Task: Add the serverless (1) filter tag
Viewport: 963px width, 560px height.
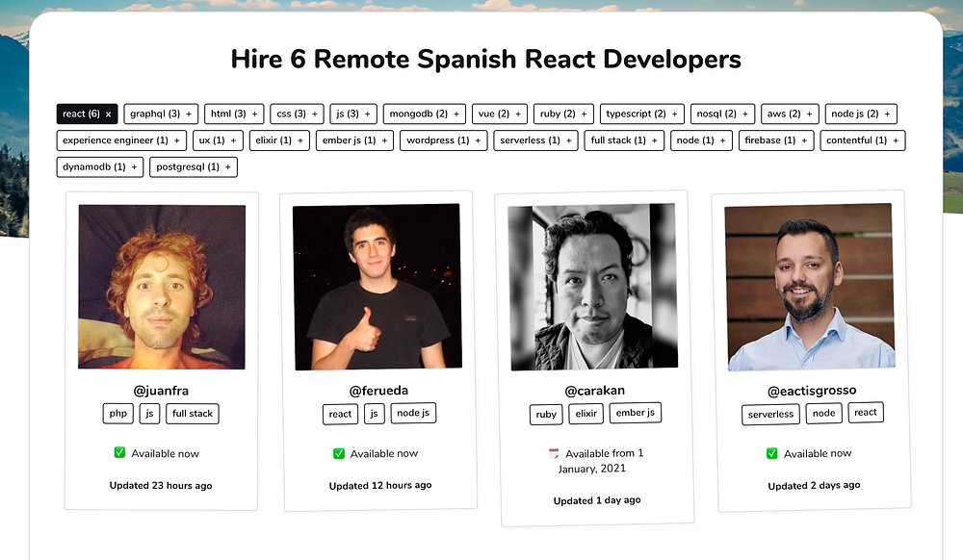Action: [x=536, y=140]
